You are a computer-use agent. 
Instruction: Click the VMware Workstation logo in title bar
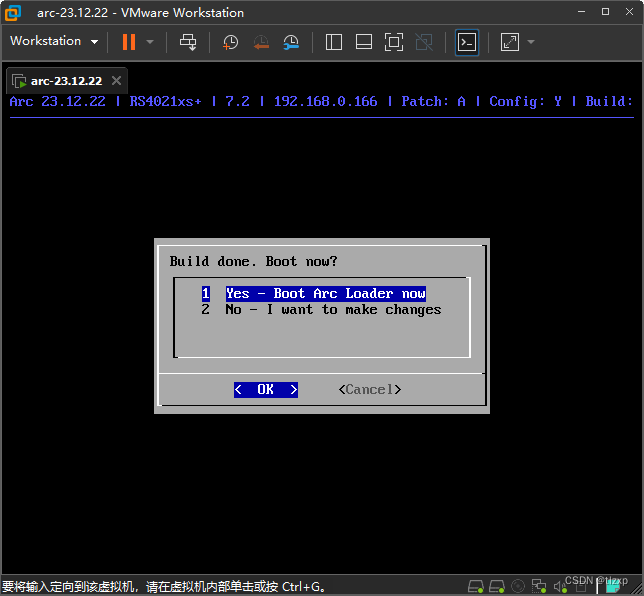[x=13, y=13]
